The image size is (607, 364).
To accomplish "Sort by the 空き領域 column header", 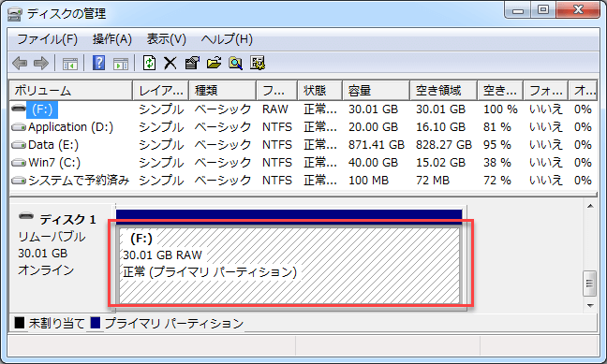I will tap(444, 91).
